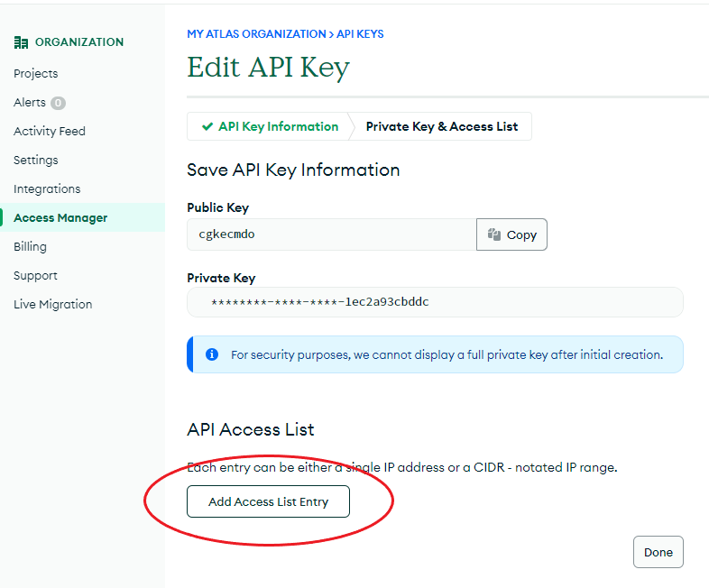Select Private Key & Access List step
Viewport: 709px width, 588px height.
tap(442, 126)
